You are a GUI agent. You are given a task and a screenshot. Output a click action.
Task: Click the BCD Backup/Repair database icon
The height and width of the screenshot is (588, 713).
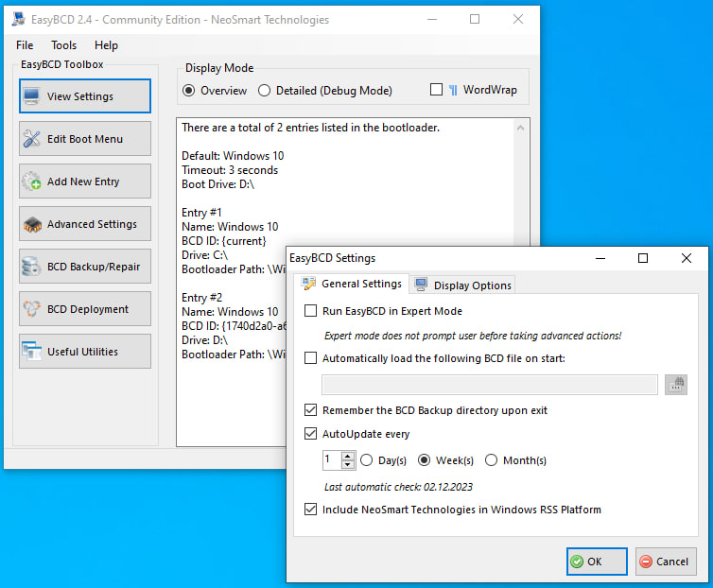[31, 267]
